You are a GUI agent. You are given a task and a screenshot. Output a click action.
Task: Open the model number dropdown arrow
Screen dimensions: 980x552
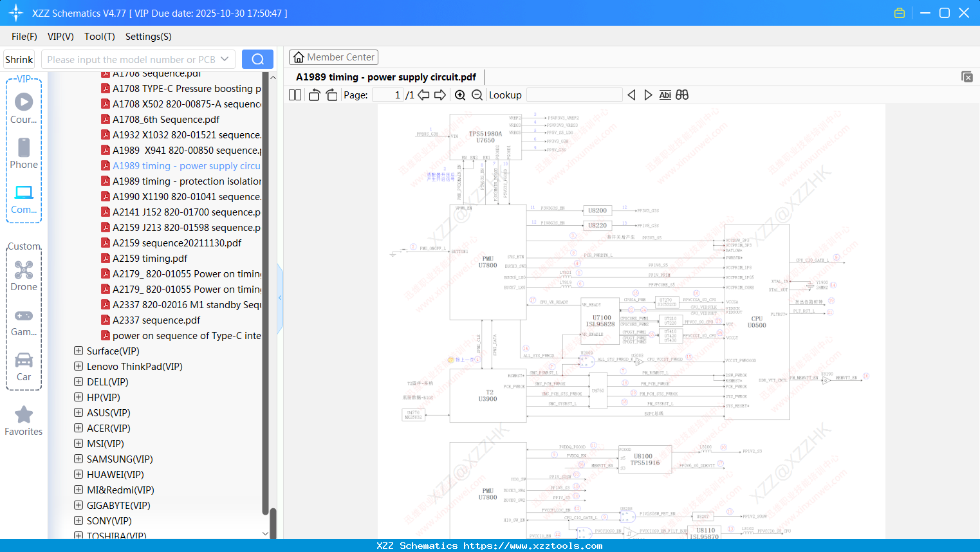(225, 59)
